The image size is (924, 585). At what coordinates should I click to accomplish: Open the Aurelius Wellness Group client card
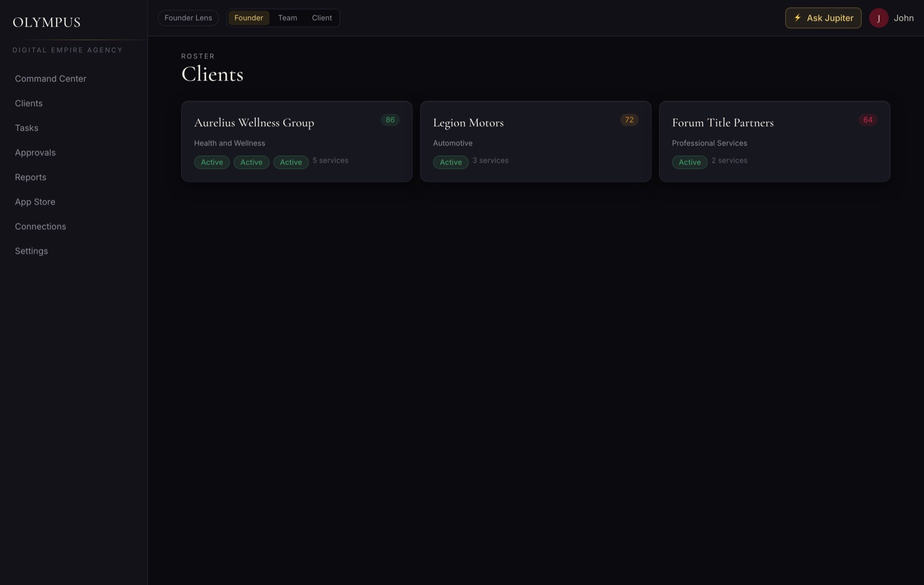297,141
